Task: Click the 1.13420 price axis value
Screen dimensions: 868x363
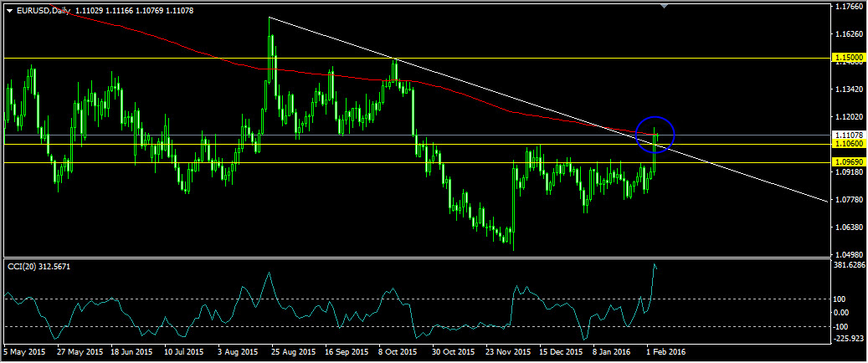Action: (850, 89)
